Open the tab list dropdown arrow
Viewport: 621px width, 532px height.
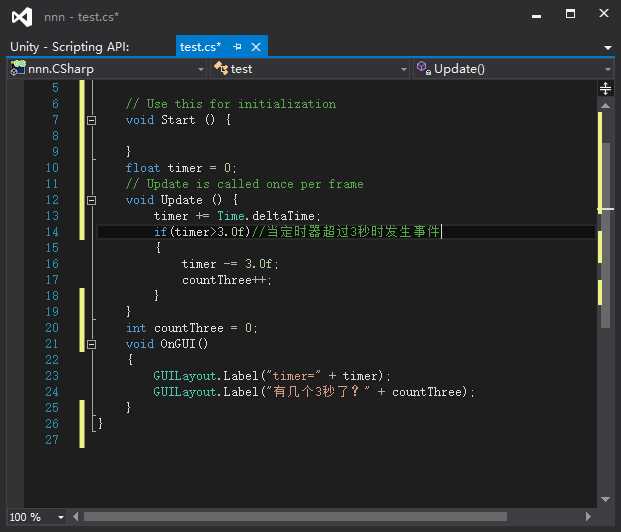[608, 48]
